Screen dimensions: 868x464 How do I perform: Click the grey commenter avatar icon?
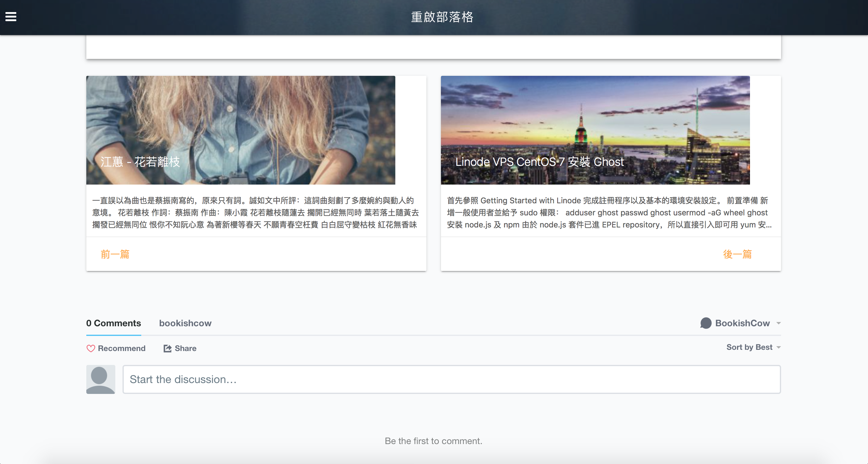[x=101, y=379]
